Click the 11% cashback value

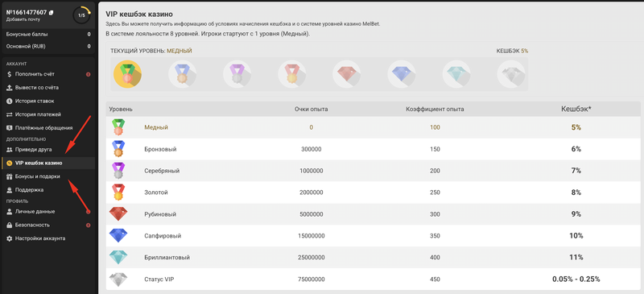coord(576,258)
